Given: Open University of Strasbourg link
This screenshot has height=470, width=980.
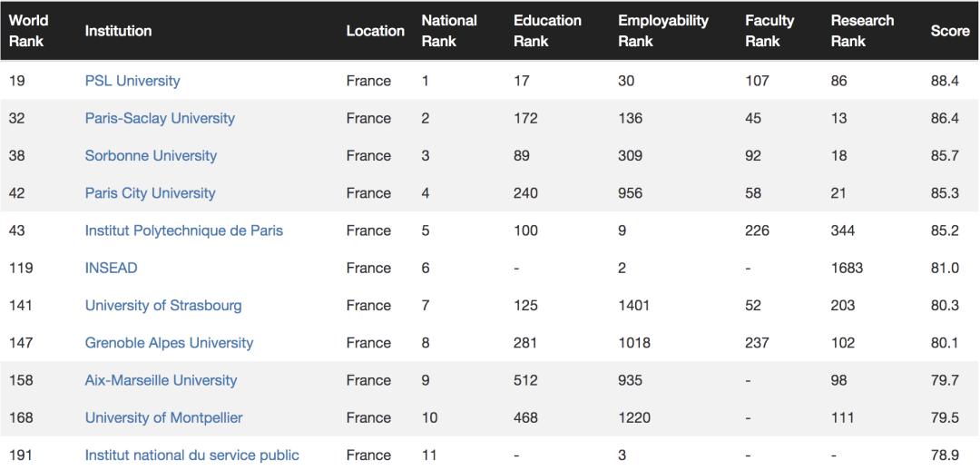Looking at the screenshot, I should [x=163, y=305].
